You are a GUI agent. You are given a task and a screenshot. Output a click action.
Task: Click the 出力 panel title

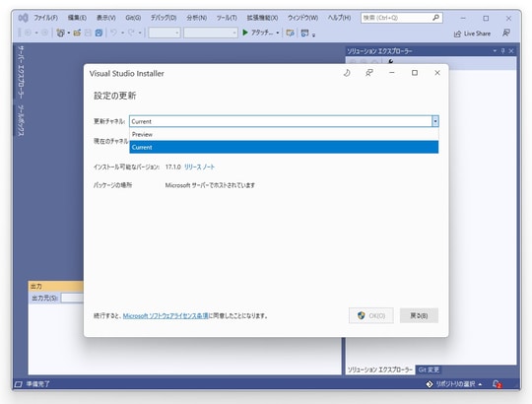[36, 287]
